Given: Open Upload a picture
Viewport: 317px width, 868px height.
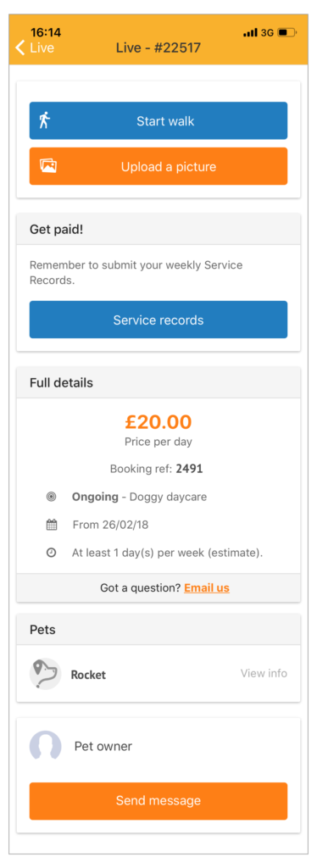Looking at the screenshot, I should tap(158, 166).
